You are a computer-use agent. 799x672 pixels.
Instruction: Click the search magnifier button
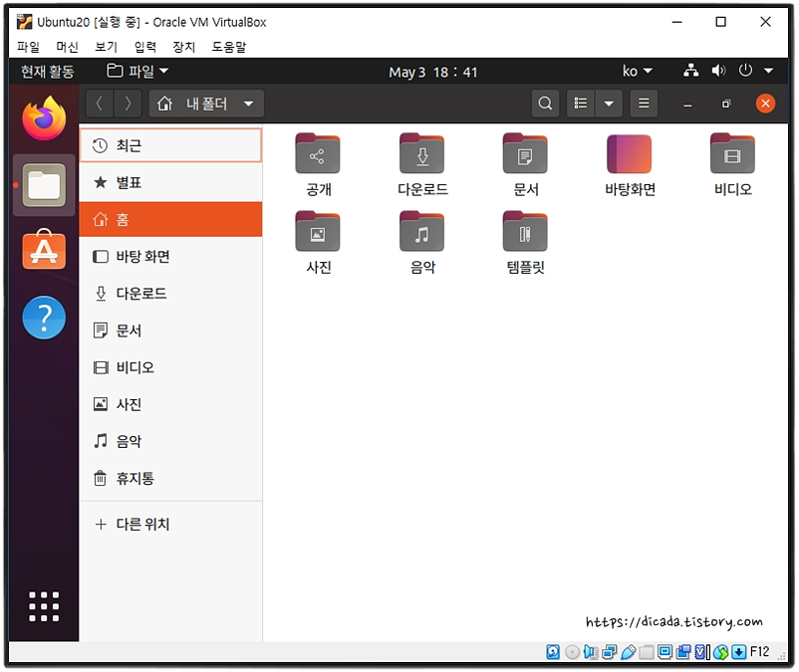click(x=545, y=104)
